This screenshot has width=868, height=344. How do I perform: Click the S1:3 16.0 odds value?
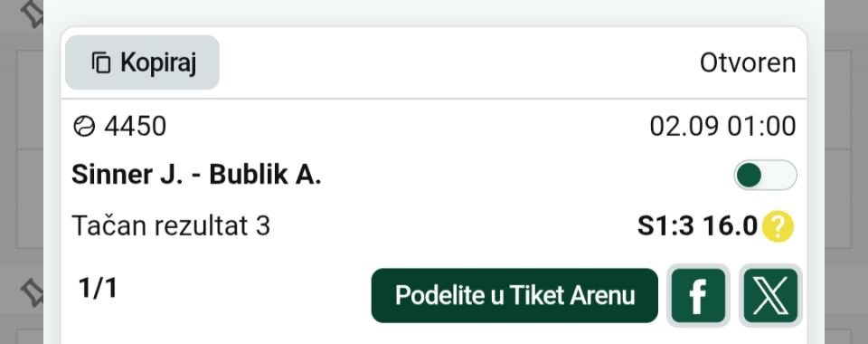[x=697, y=226]
